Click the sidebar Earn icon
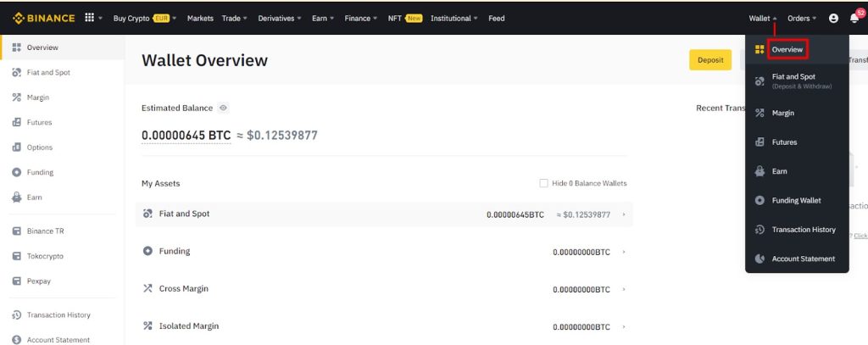Screen dimensions: 868x345 pyautogui.click(x=17, y=198)
